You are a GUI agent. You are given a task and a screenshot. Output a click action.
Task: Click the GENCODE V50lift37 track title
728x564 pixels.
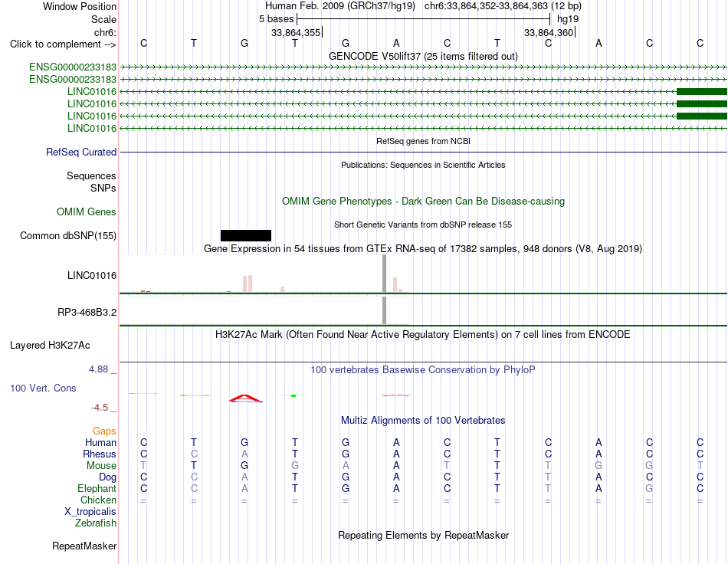click(423, 56)
